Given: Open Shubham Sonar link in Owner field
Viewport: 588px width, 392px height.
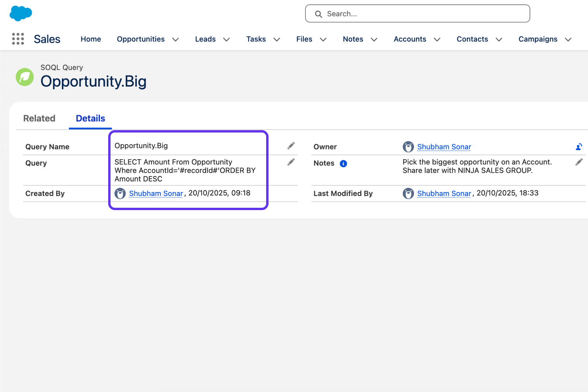Looking at the screenshot, I should 444,147.
